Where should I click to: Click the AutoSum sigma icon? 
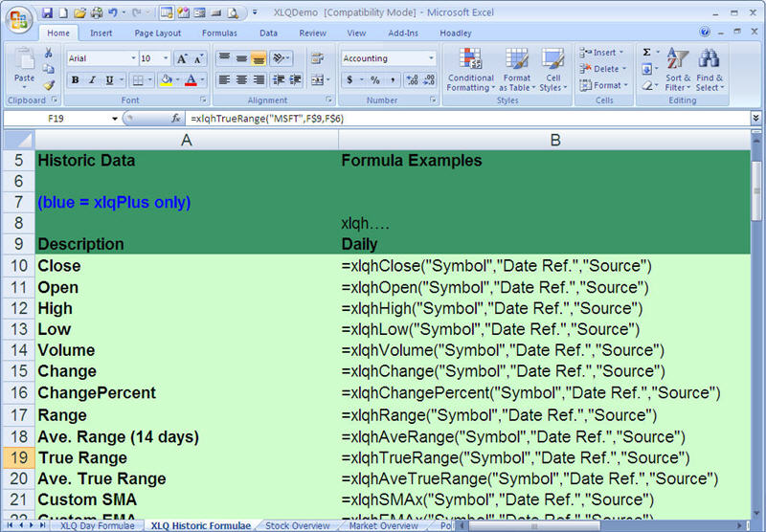[646, 53]
